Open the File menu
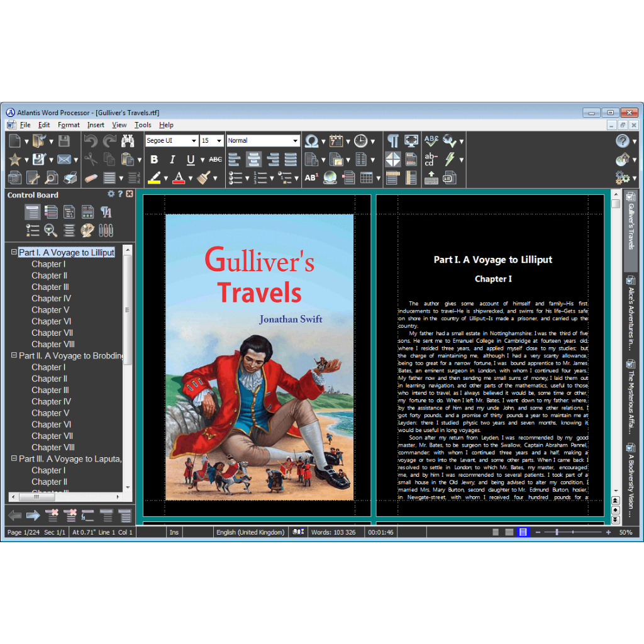 point(25,125)
